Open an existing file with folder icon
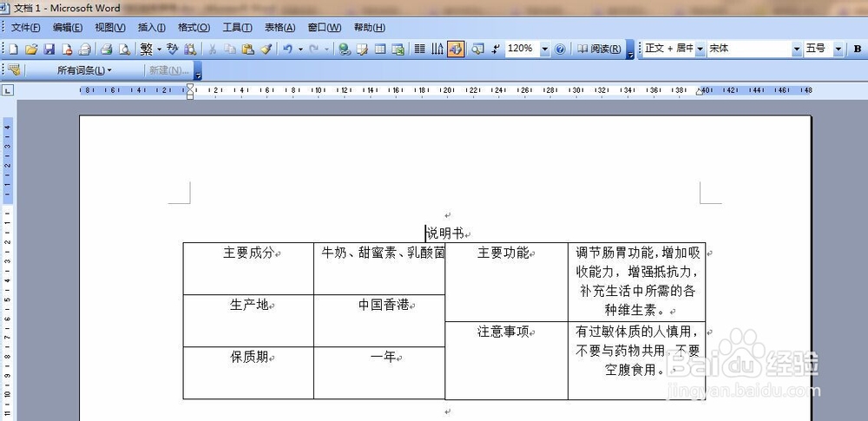Viewport: 868px width, 421px height. click(31, 49)
